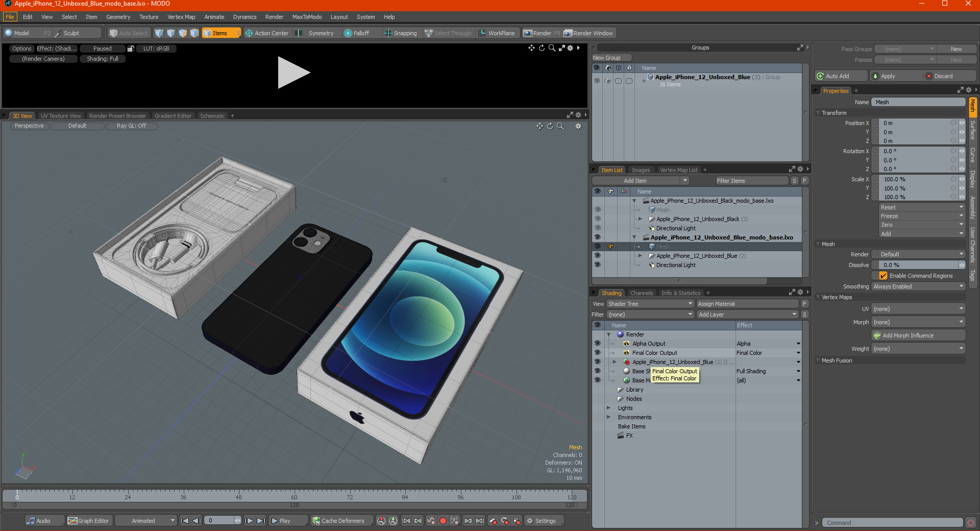Switch to the Schematic tab
Viewport: 980px width, 531px height.
(212, 116)
